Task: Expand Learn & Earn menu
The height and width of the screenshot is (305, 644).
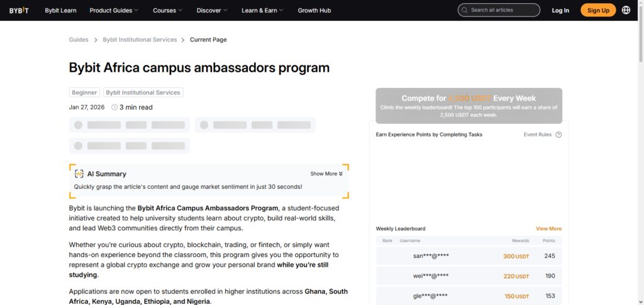Action: click(x=262, y=10)
